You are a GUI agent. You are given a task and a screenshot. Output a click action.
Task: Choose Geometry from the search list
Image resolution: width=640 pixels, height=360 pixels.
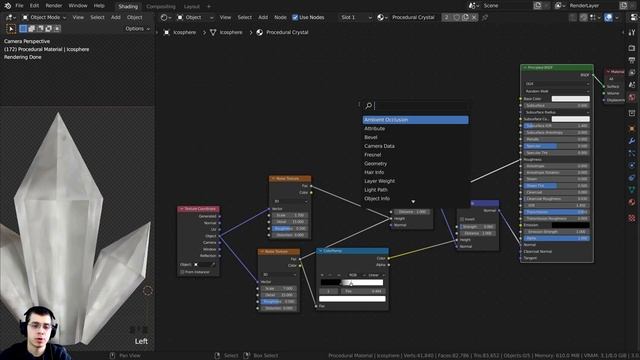pyautogui.click(x=416, y=163)
